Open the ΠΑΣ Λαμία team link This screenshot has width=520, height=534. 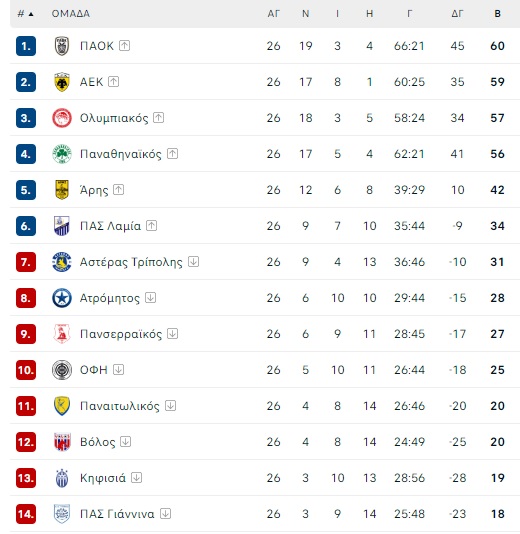[x=110, y=226]
